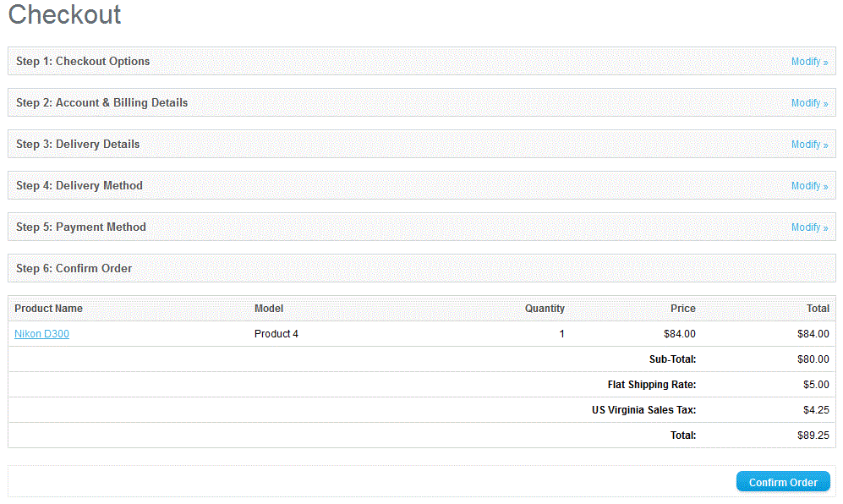Click Modify next to Payment Method step
The height and width of the screenshot is (504, 843).
point(808,227)
